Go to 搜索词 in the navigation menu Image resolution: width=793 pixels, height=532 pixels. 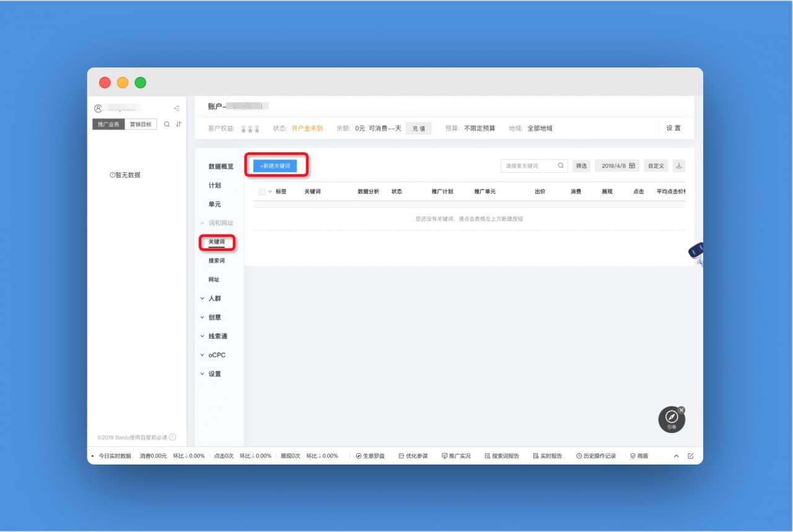click(216, 261)
